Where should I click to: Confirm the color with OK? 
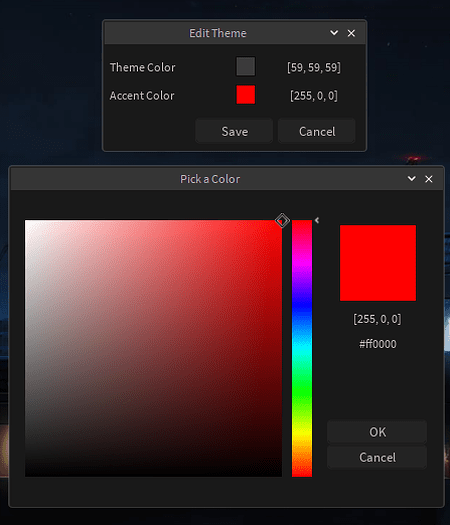tap(377, 432)
